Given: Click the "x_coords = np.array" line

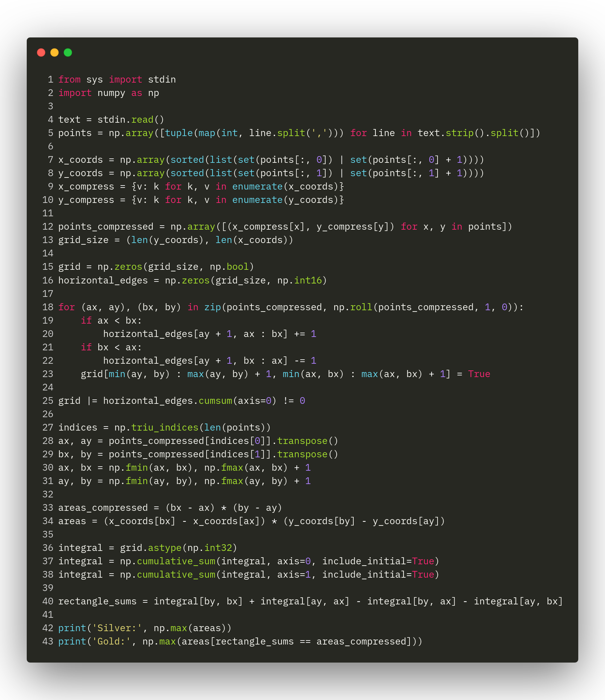Looking at the screenshot, I should coord(271,160).
